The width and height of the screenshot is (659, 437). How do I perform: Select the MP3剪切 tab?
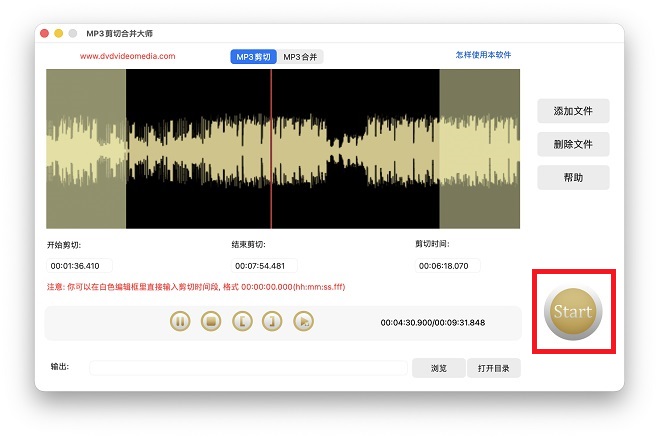(x=254, y=57)
